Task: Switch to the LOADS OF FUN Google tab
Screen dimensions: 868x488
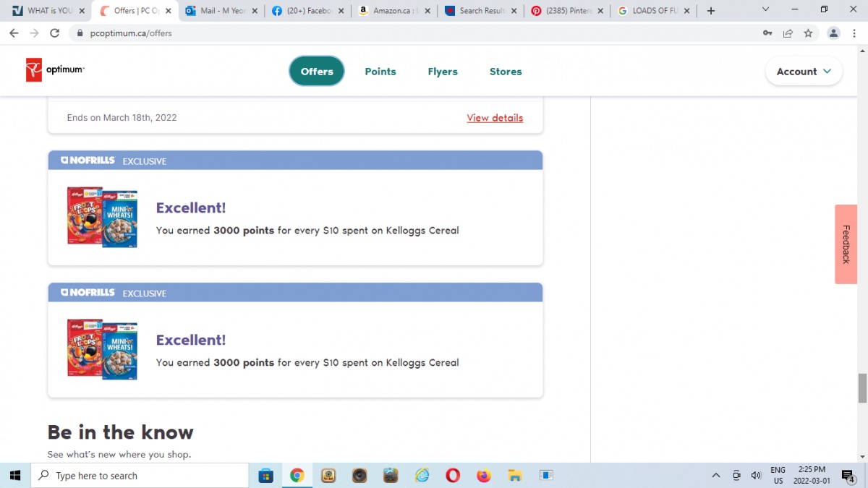Action: pyautogui.click(x=652, y=11)
